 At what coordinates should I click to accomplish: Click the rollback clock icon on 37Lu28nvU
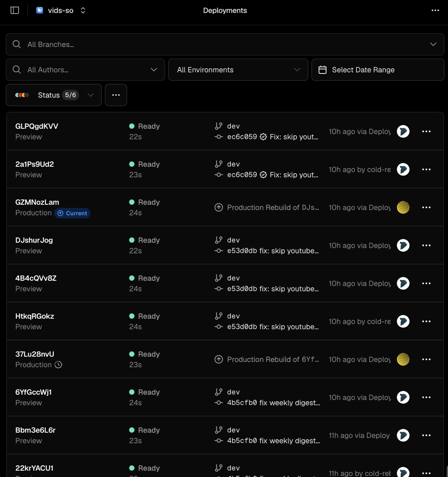coord(58,365)
